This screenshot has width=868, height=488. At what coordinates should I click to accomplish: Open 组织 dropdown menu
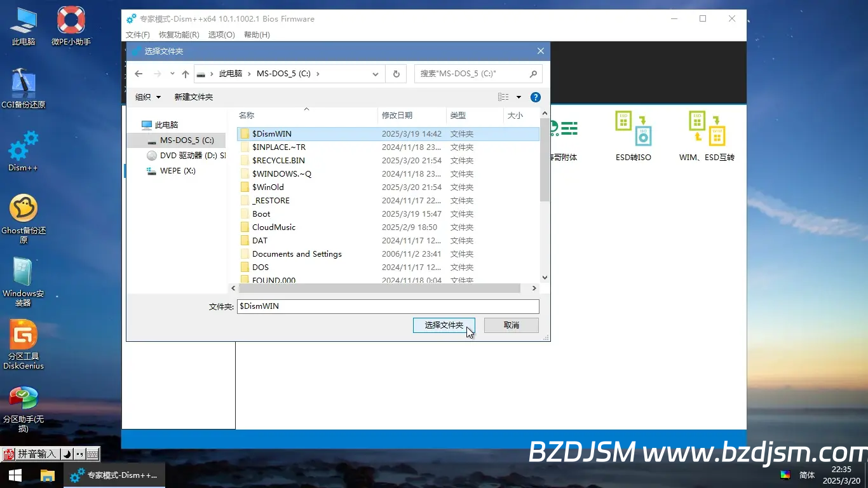tap(148, 97)
